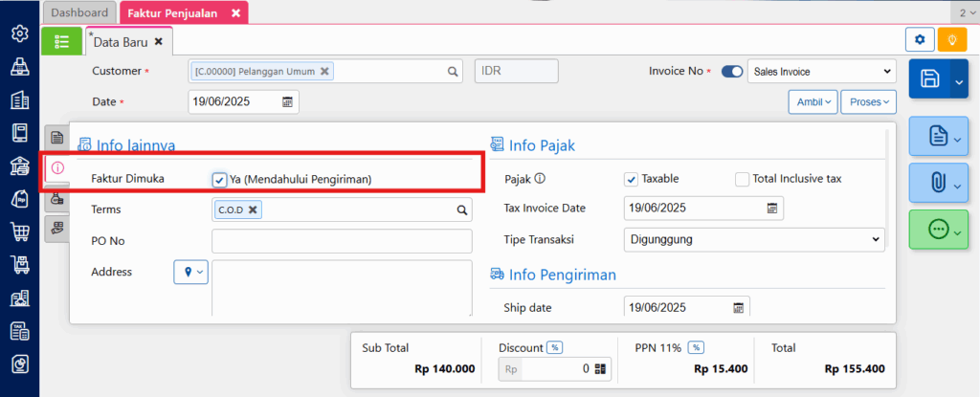This screenshot has width=980, height=397.
Task: Click the Rp 140.000 sub total value
Action: tap(444, 369)
